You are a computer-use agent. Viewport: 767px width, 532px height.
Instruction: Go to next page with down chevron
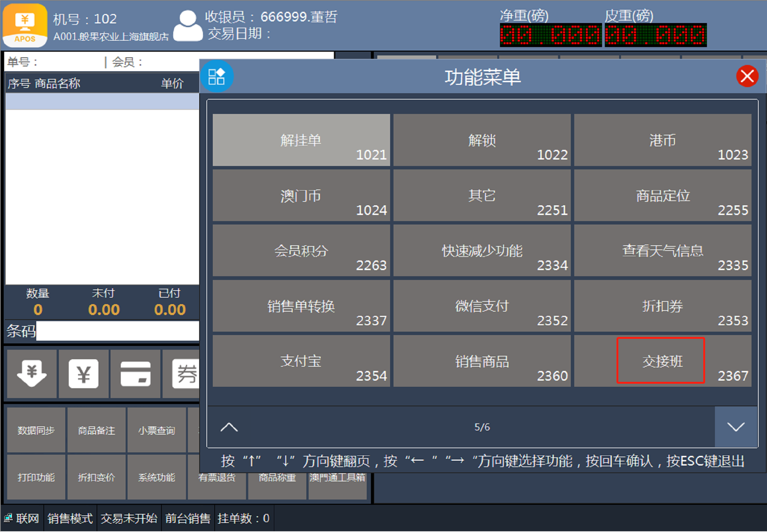pos(735,427)
